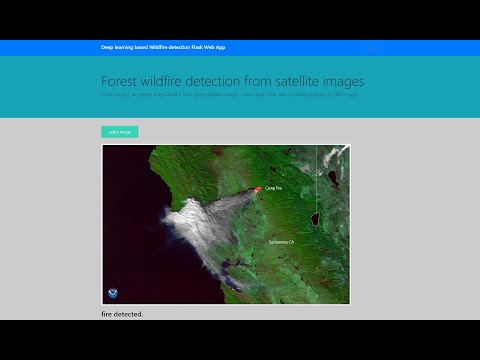Viewport: 480px width, 360px height.
Task: Click the Camp Fire label on the map
Action: tap(273, 188)
